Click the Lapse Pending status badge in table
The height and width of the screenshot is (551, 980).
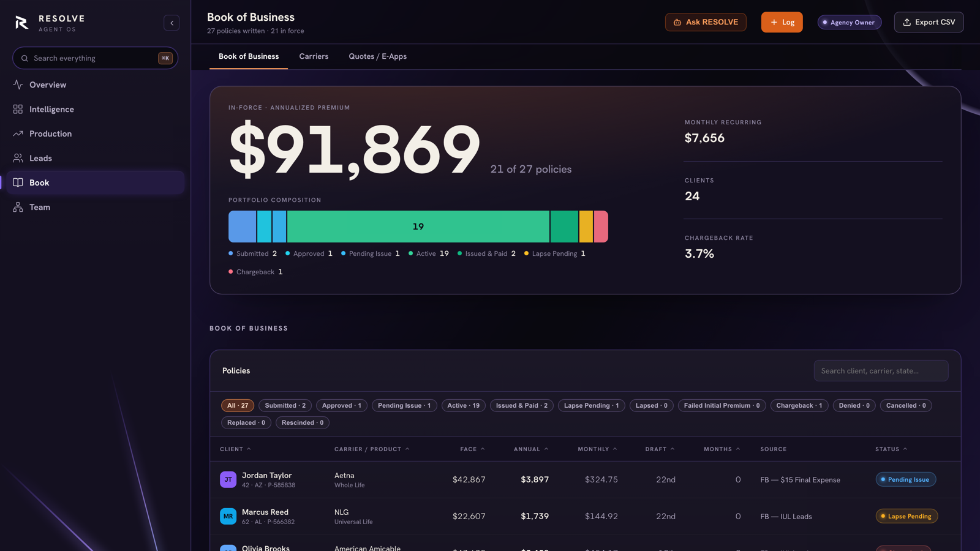point(907,516)
